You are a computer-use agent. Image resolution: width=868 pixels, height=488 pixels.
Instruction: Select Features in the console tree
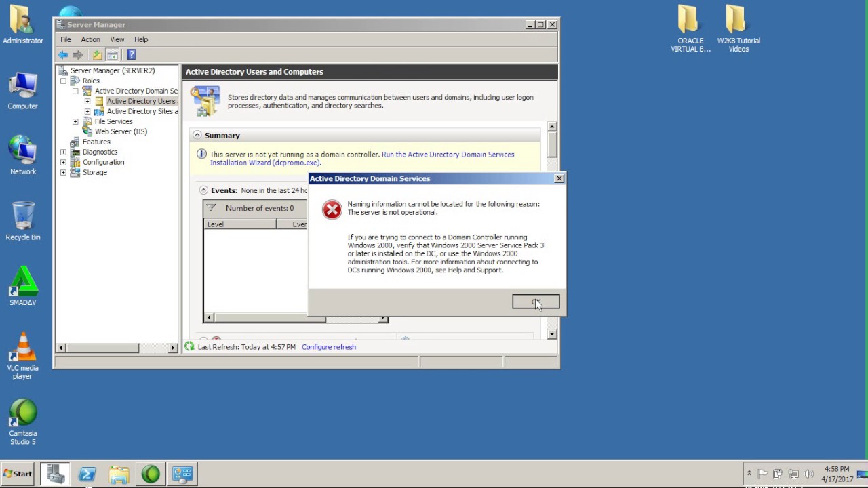tap(96, 142)
